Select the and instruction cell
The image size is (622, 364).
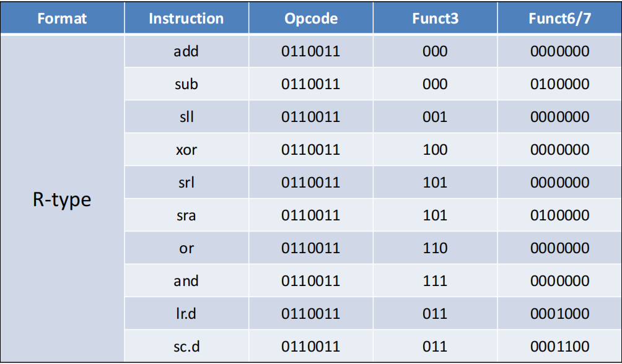186,280
